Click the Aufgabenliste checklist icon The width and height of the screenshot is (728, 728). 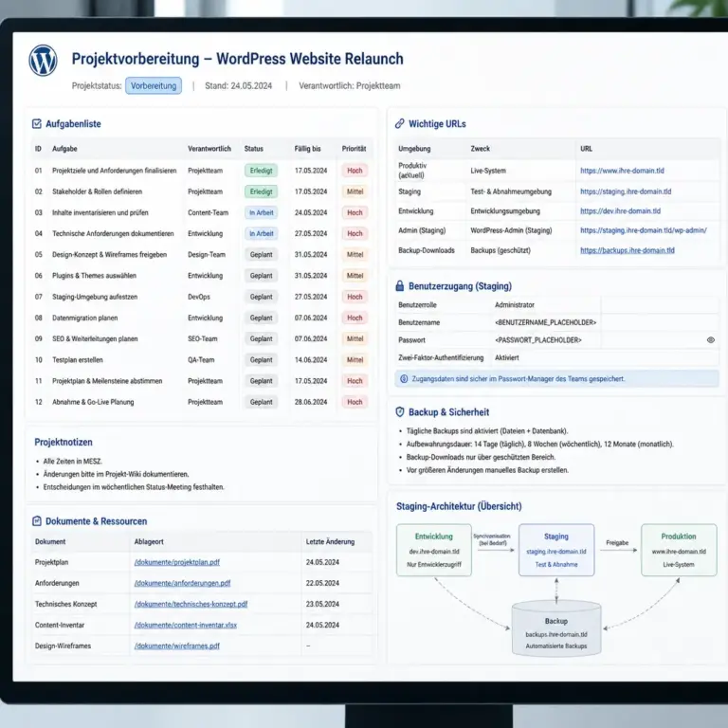[37, 124]
